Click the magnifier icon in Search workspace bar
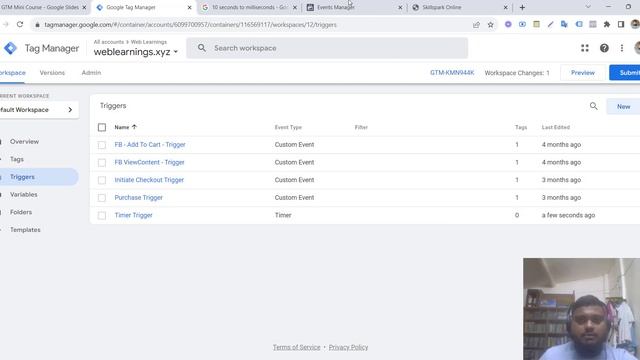 click(202, 48)
